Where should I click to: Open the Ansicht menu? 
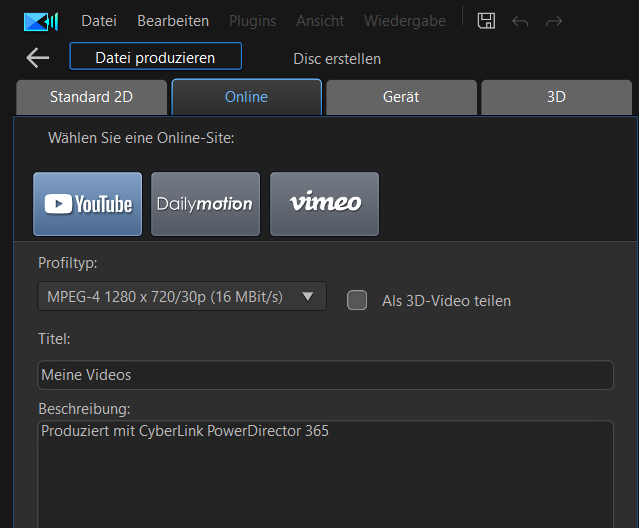[320, 21]
